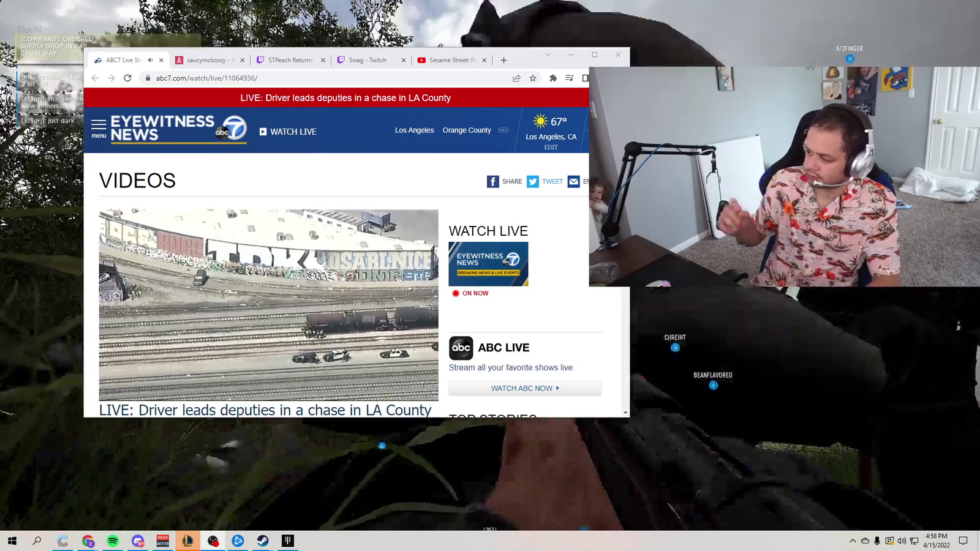Tweet the video via Twitter icon

click(x=533, y=181)
